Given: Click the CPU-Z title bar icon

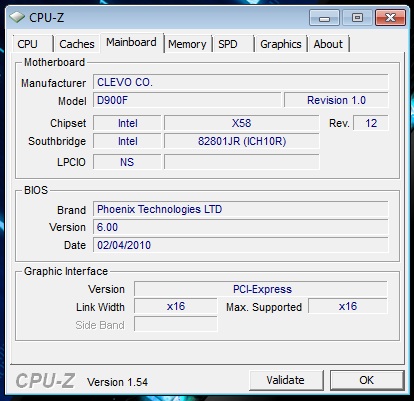Looking at the screenshot, I should (x=17, y=17).
